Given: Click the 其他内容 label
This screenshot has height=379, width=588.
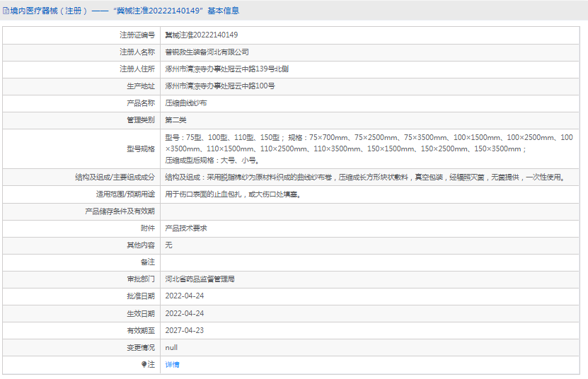Looking at the screenshot, I should (141, 245).
